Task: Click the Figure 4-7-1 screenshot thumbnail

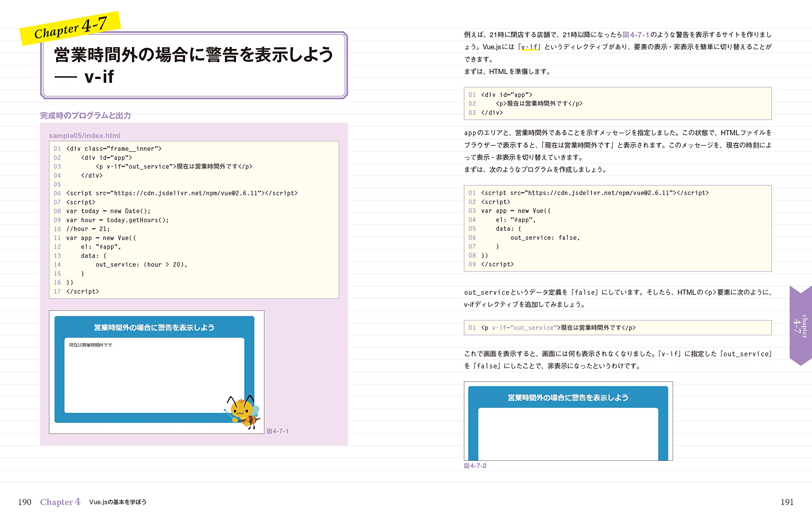Action: 156,372
